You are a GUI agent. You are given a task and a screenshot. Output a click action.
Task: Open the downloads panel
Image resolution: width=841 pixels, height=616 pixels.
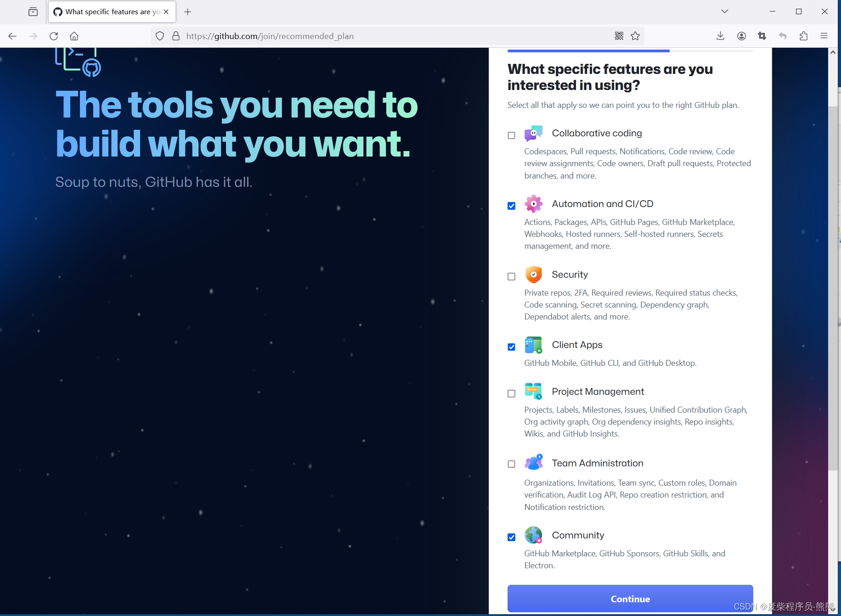click(720, 36)
